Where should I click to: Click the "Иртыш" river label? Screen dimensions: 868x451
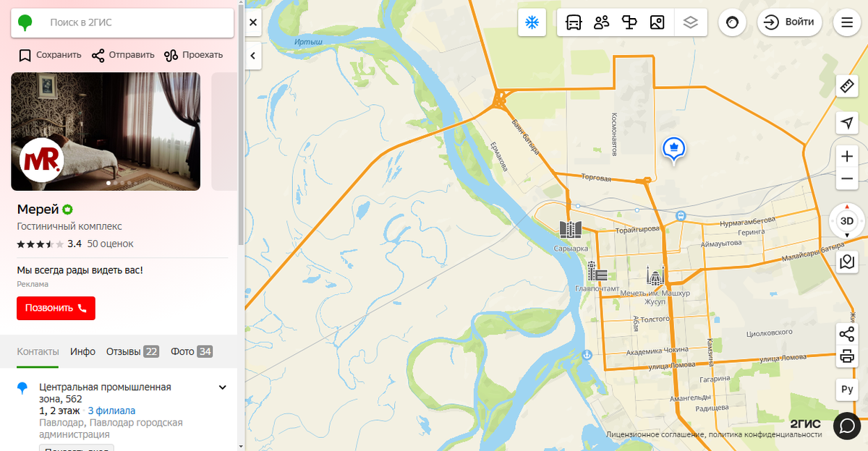308,43
